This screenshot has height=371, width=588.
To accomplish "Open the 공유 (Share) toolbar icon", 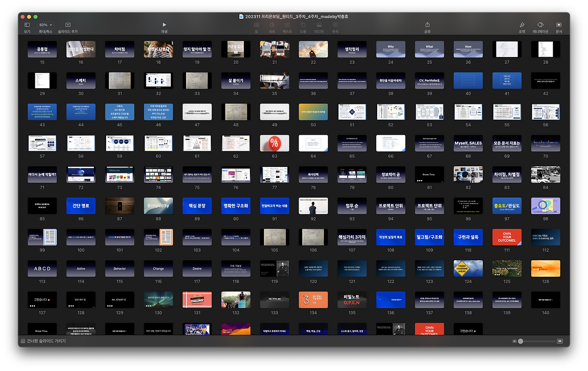I will (428, 25).
